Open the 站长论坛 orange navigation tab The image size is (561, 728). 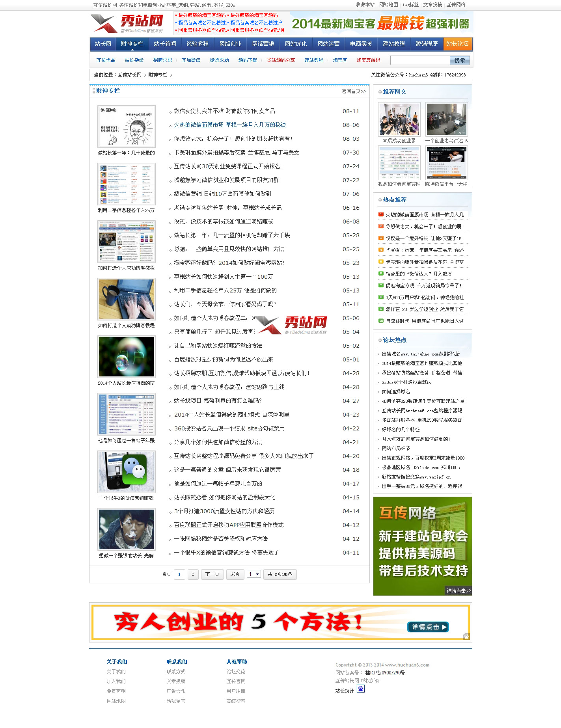[457, 44]
